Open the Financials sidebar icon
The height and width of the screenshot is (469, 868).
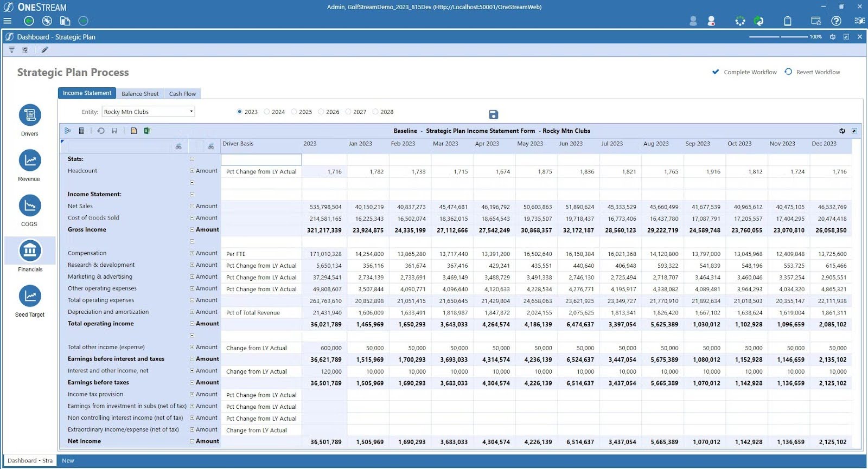(30, 250)
